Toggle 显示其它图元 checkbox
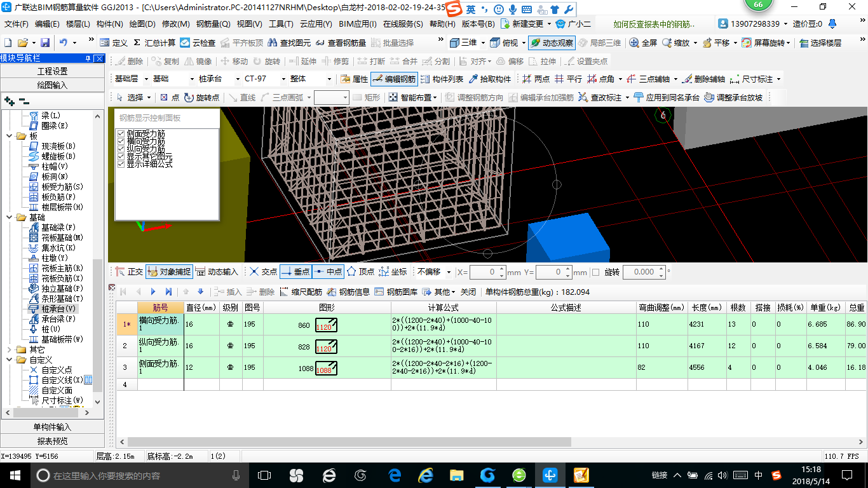This screenshot has height=488, width=868. [121, 156]
